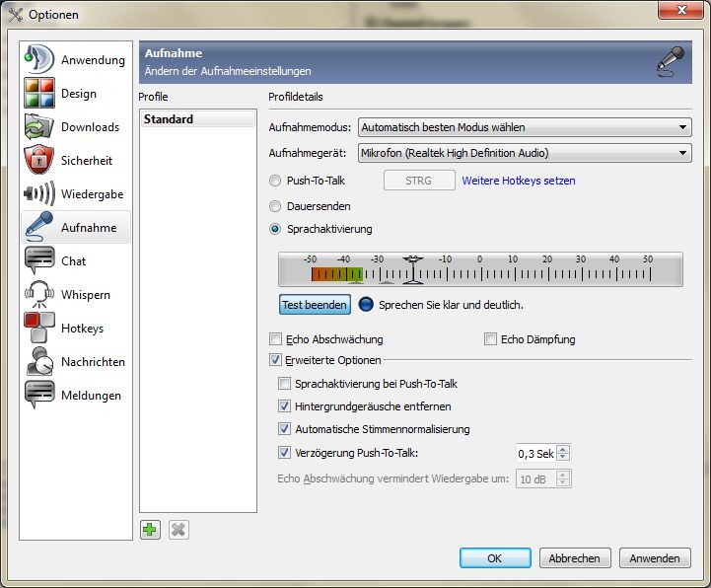711x588 pixels.
Task: Enable Sprachaktivierung bei Push-To-Talk
Action: (x=284, y=384)
